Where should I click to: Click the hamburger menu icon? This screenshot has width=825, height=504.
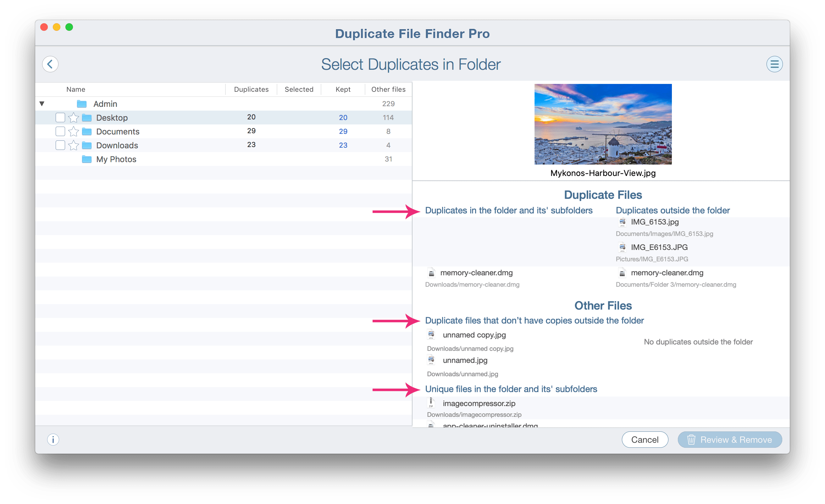point(776,64)
